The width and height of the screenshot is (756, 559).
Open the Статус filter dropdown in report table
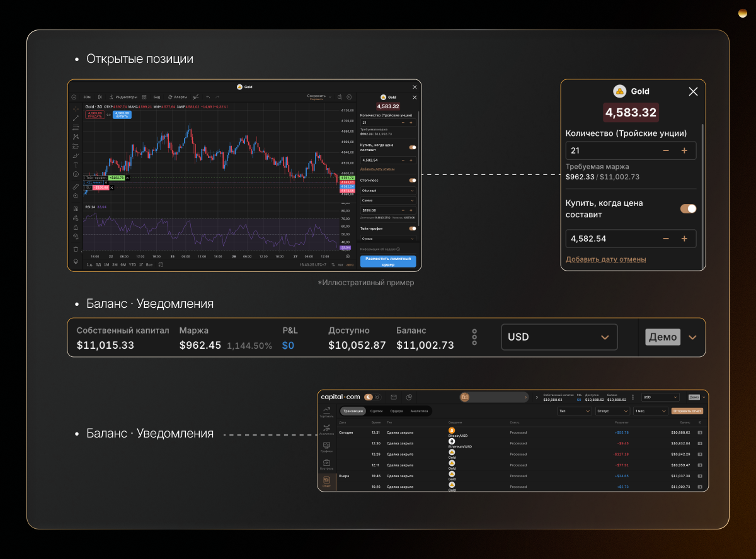pos(612,411)
